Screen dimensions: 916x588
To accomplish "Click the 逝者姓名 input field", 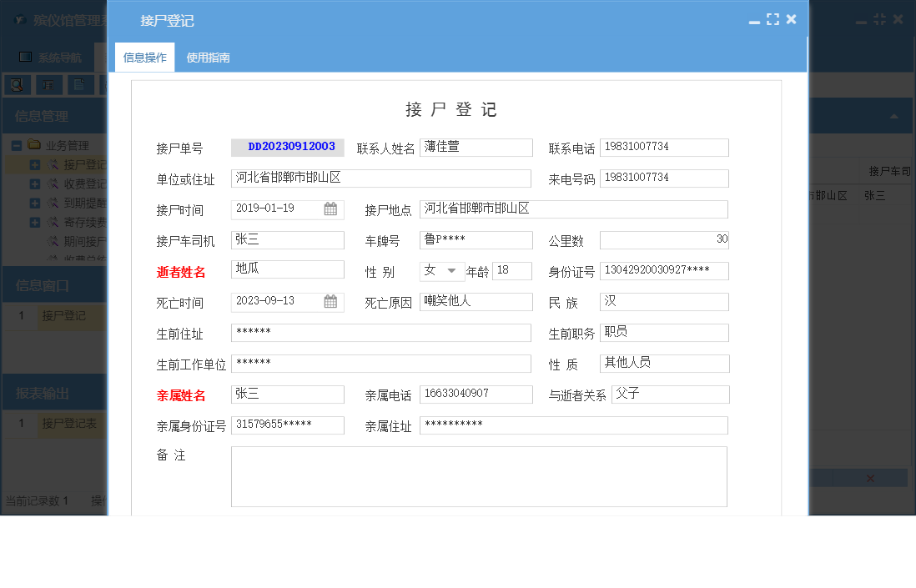I will [x=287, y=269].
